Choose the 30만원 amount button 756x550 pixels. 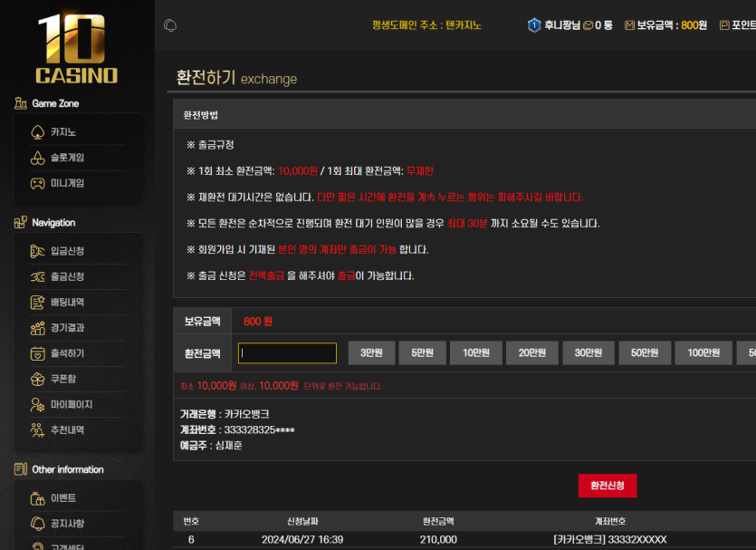pyautogui.click(x=589, y=352)
